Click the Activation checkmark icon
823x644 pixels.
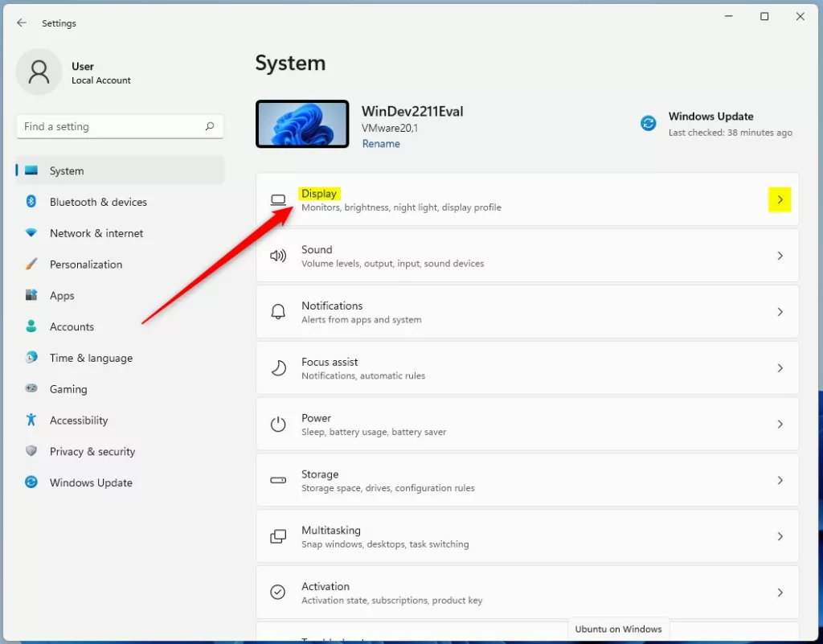point(278,592)
